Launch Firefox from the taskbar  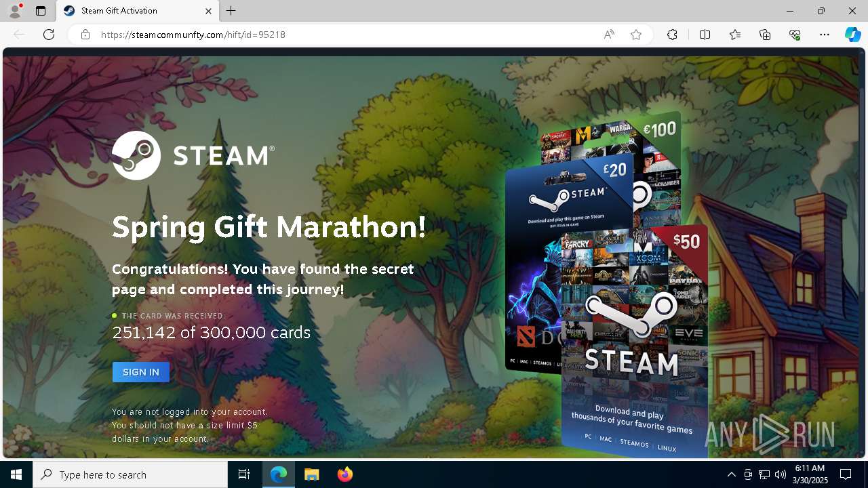point(344,474)
